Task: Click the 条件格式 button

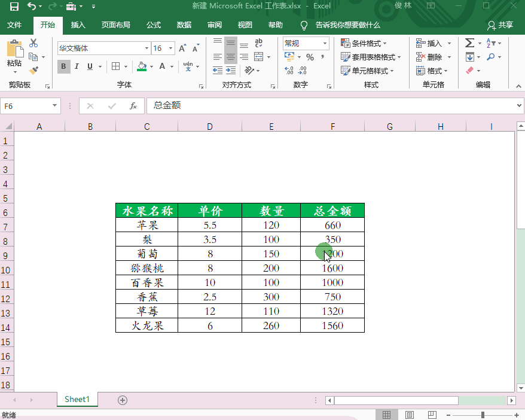Action: click(x=364, y=44)
